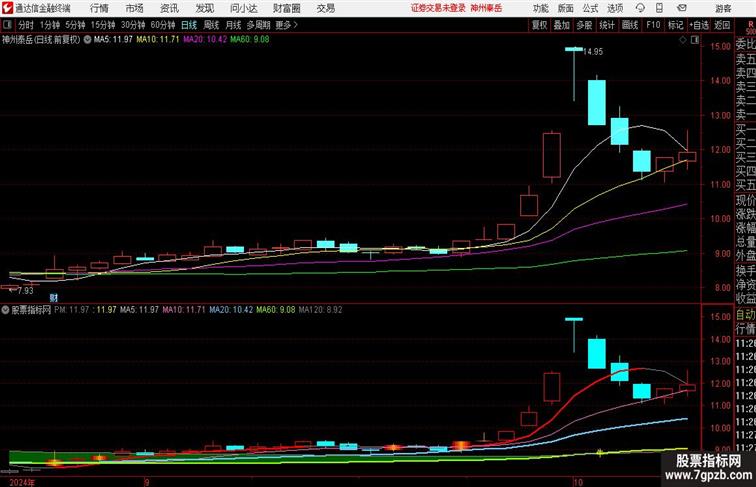Switch to 5分钟 period

click(x=75, y=25)
